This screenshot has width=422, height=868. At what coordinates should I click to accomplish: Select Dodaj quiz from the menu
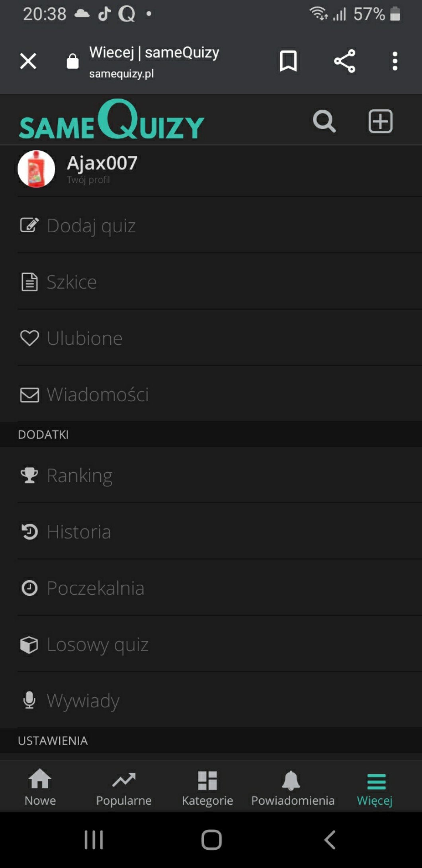point(91,226)
